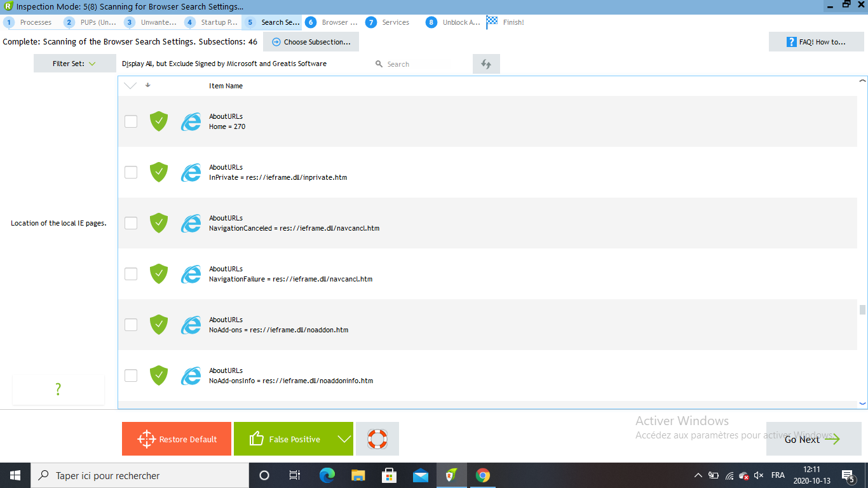868x488 pixels.
Task: Click Choose Subsection button
Action: tap(311, 42)
